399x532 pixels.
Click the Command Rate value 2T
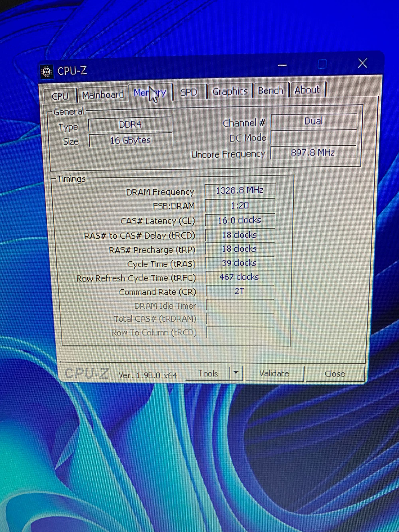(240, 291)
